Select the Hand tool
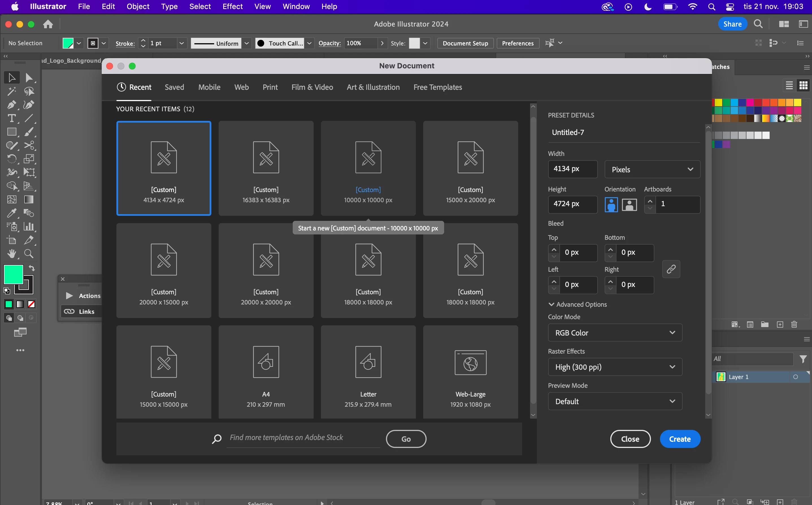Viewport: 812px width, 505px height. pyautogui.click(x=12, y=254)
